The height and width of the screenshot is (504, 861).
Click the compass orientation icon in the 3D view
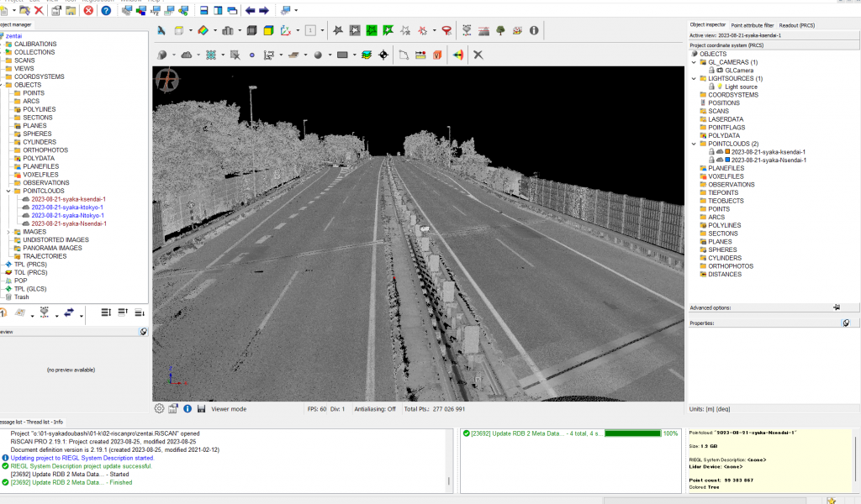tap(167, 81)
